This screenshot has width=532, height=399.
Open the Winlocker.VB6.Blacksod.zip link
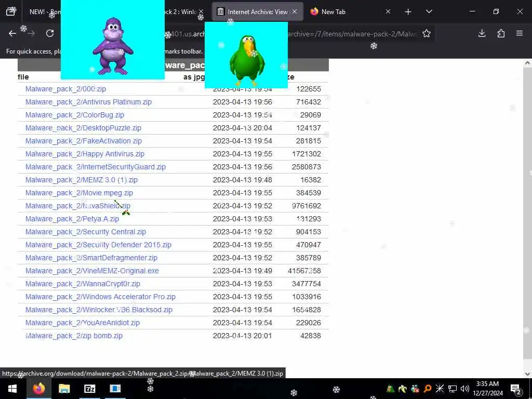[99, 310]
